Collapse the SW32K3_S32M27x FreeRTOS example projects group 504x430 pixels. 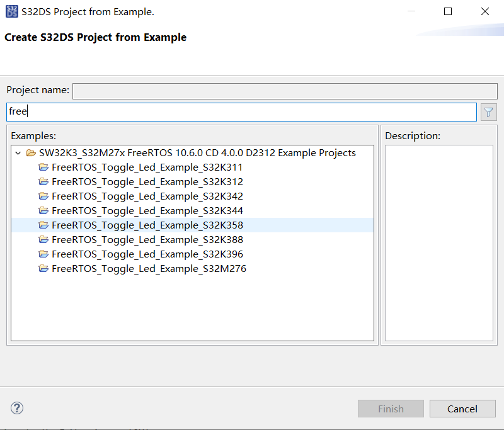pos(18,152)
